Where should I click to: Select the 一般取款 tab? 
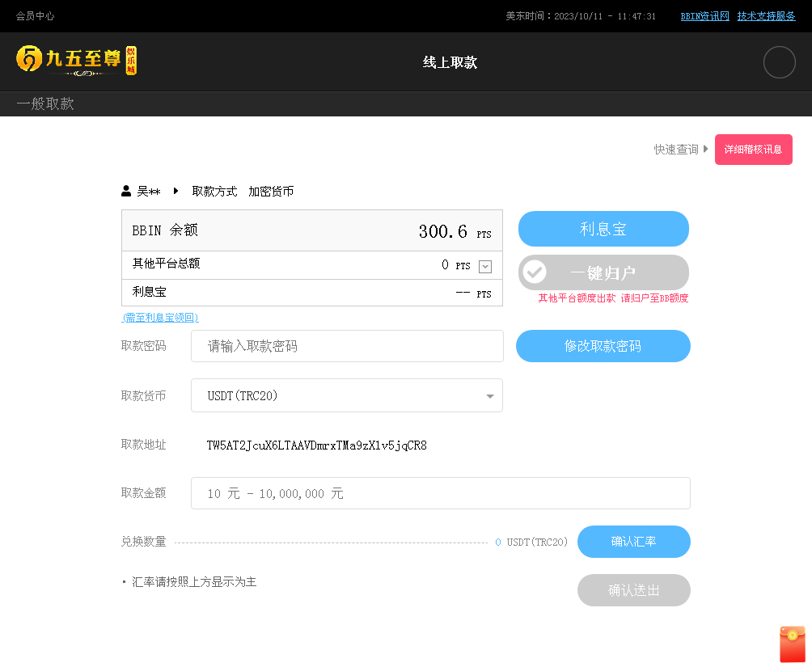[45, 103]
